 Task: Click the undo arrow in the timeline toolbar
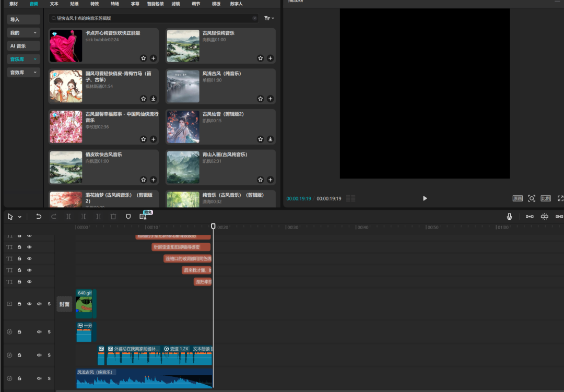pyautogui.click(x=39, y=217)
